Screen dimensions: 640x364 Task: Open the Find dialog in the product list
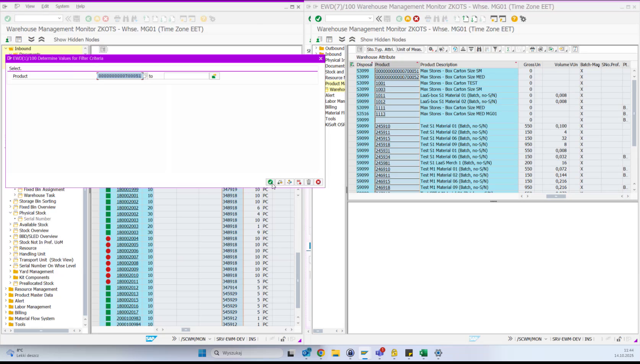pyautogui.click(x=479, y=49)
